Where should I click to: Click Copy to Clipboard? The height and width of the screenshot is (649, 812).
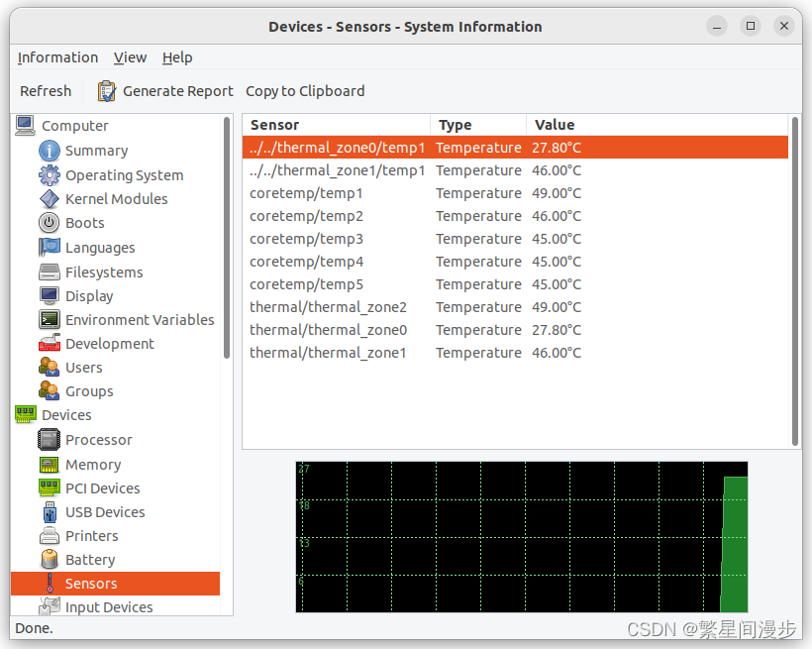(305, 91)
